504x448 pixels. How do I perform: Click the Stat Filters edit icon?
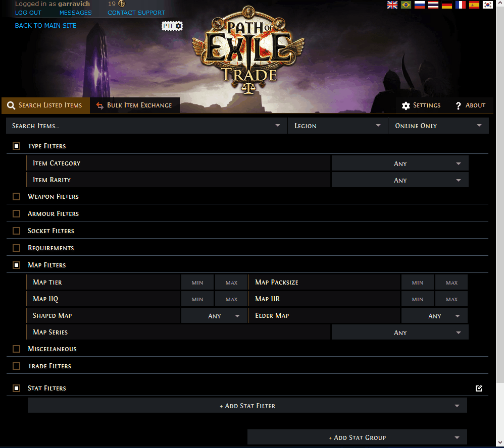[x=479, y=388]
